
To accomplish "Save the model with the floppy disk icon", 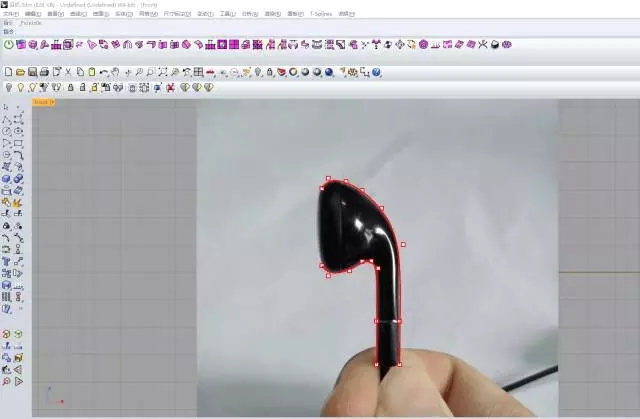I will [x=32, y=72].
